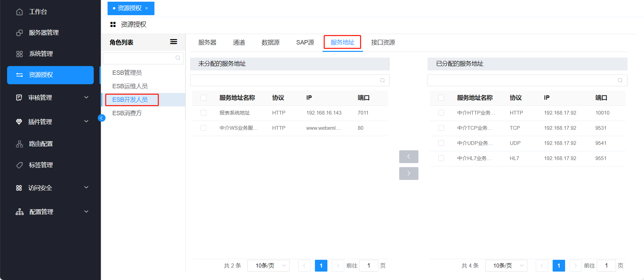Click the assigned service address search field
Viewport: 644px width, 280px height.
point(527,80)
